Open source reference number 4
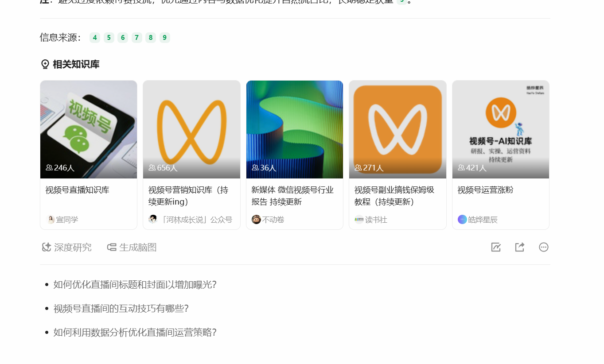604x364 pixels. coord(95,38)
